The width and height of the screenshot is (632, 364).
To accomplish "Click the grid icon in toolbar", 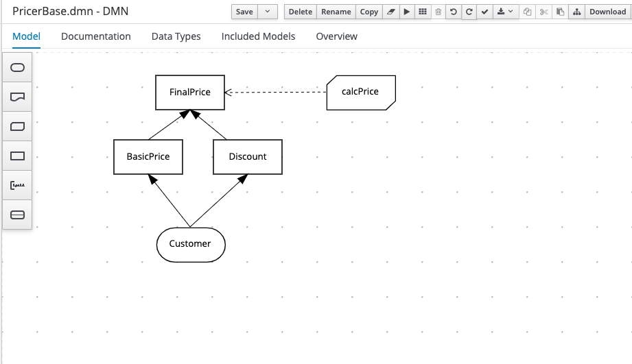I will pos(422,12).
